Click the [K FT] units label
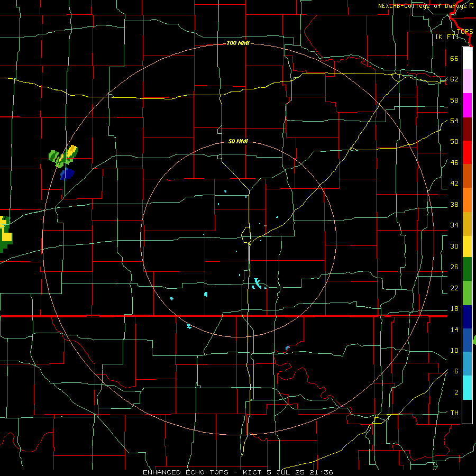This screenshot has height=476, width=476. click(x=447, y=37)
